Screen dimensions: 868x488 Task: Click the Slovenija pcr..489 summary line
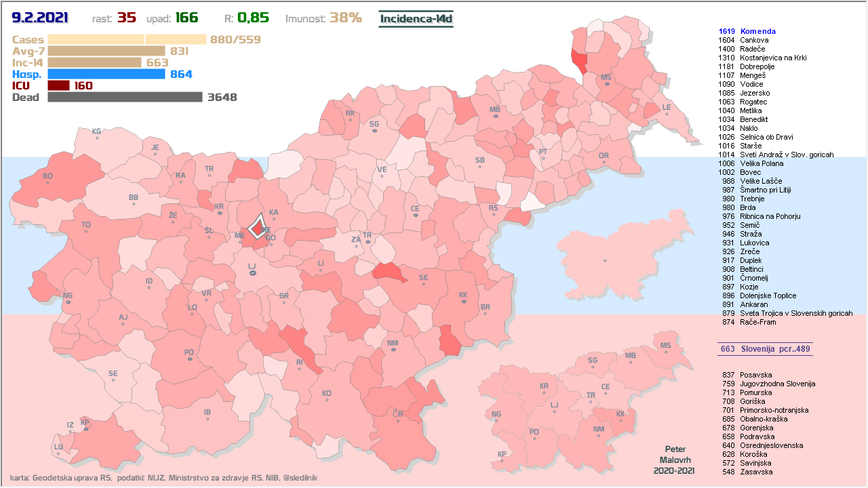pos(764,349)
